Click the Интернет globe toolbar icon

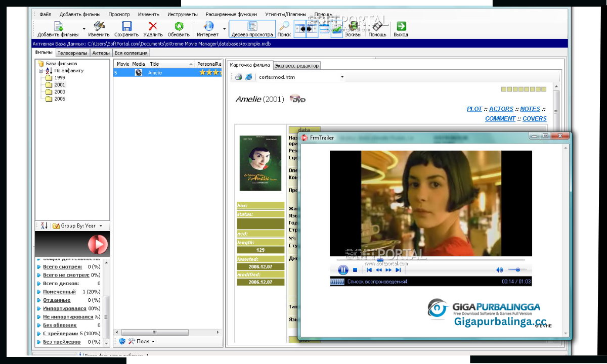pos(208,26)
